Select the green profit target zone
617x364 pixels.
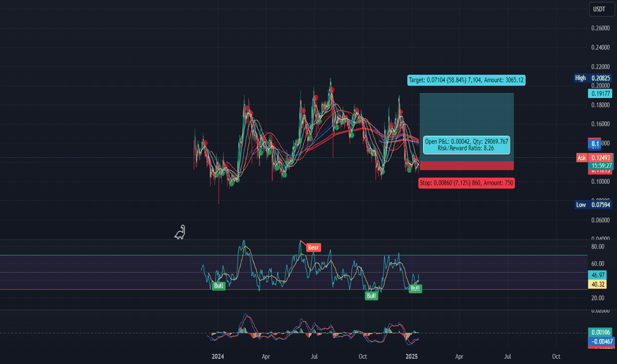(x=466, y=127)
